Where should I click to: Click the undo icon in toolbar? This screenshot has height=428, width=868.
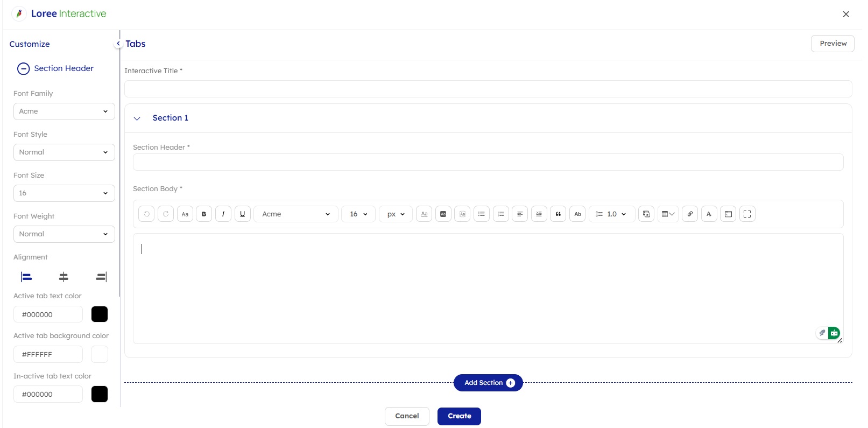tap(146, 214)
